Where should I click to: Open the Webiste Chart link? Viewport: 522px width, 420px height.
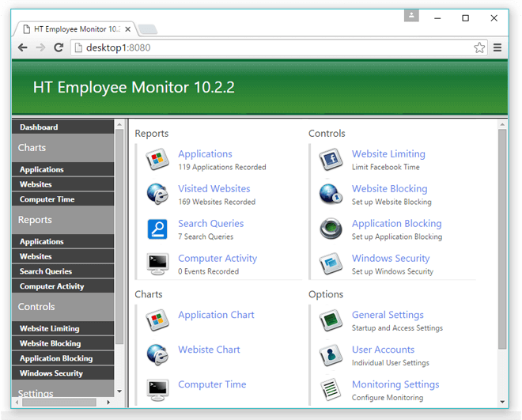click(209, 350)
